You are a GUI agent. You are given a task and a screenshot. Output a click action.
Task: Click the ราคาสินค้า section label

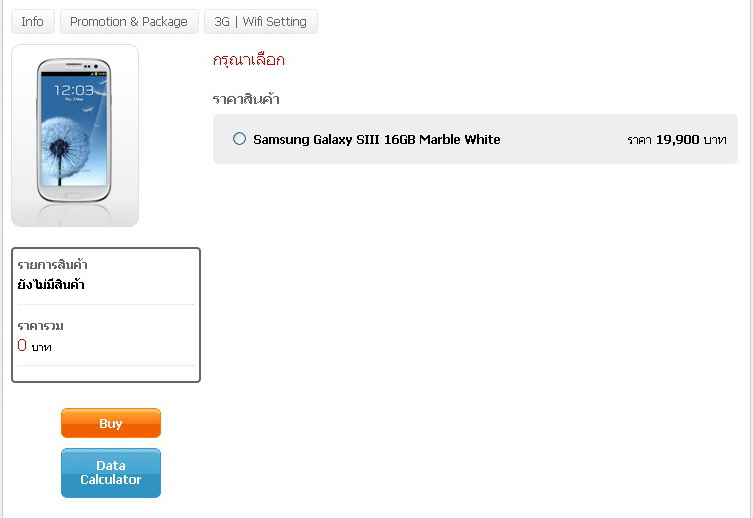click(246, 99)
